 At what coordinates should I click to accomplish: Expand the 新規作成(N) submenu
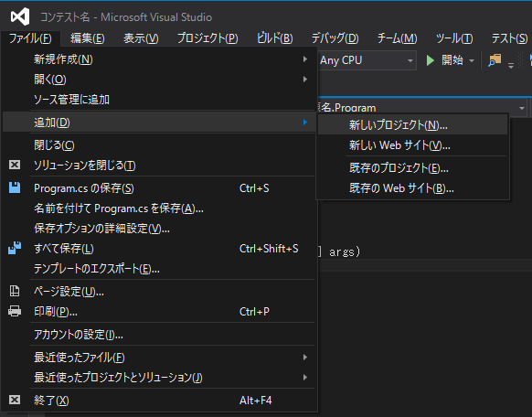pyautogui.click(x=158, y=59)
